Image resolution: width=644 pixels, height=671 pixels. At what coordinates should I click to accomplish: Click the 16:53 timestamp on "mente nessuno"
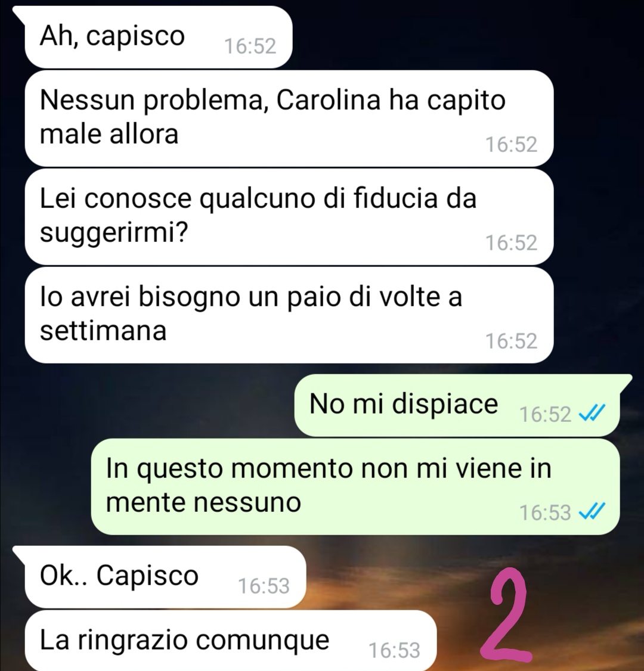coord(545,512)
